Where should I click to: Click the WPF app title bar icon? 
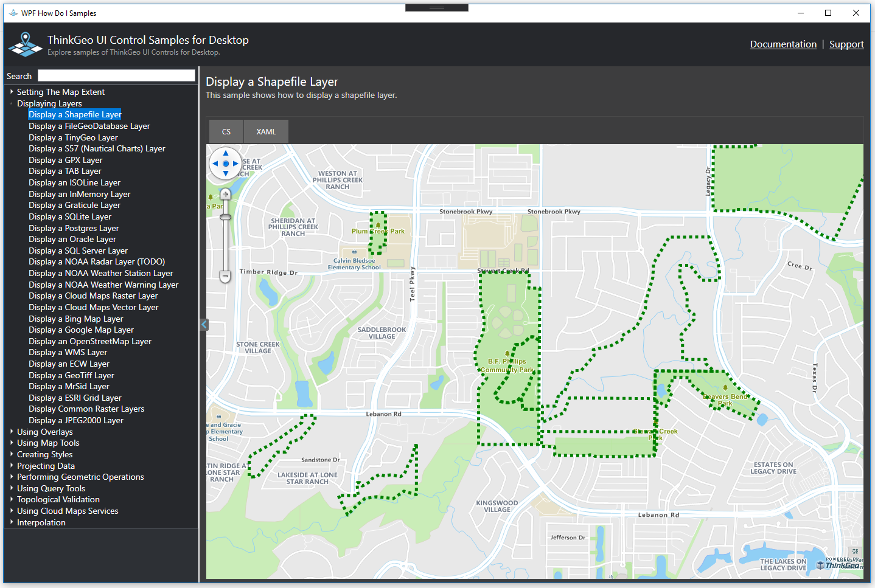click(x=13, y=13)
